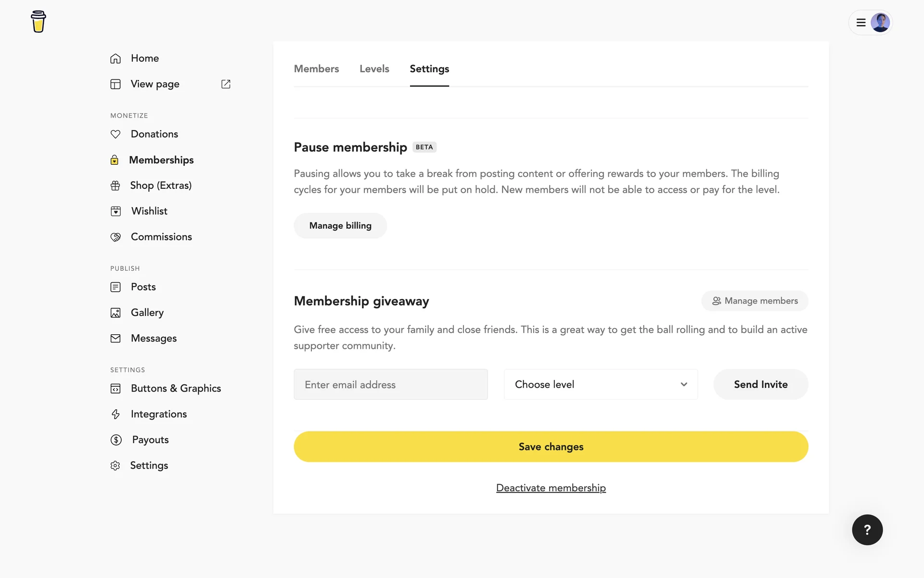Viewport: 924px width, 578px height.
Task: Focus the Enter email address field
Action: 390,384
